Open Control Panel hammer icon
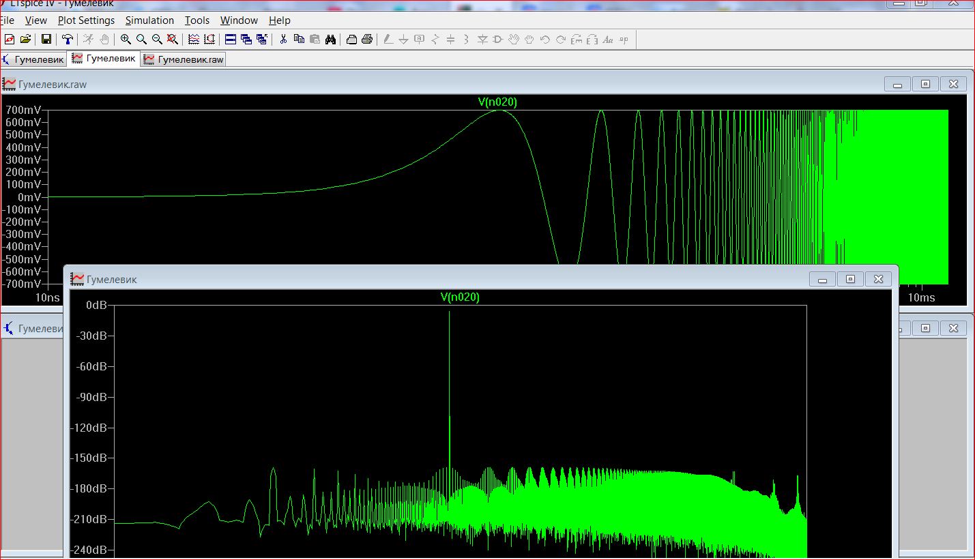Screen dimensions: 975x560 click(x=67, y=40)
